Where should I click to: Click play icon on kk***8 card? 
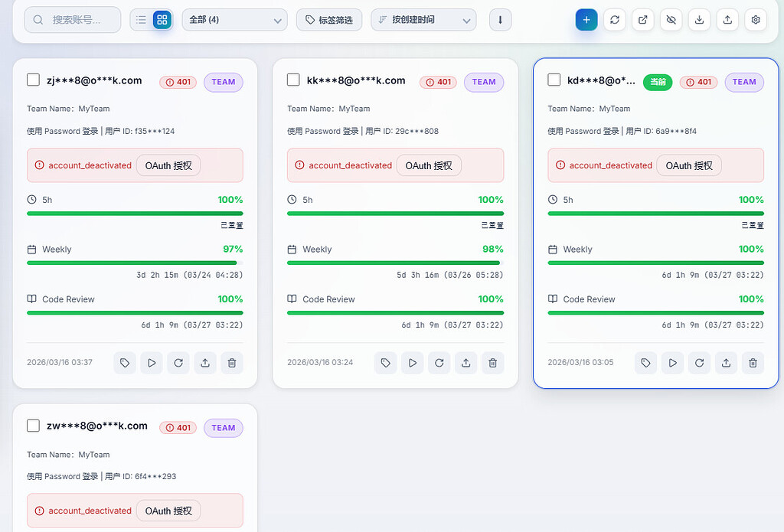[x=413, y=363]
